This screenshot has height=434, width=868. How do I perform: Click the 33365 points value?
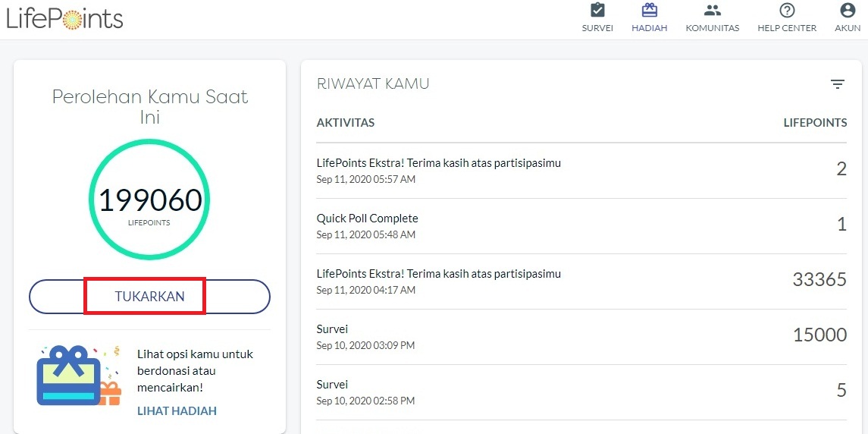(x=819, y=279)
